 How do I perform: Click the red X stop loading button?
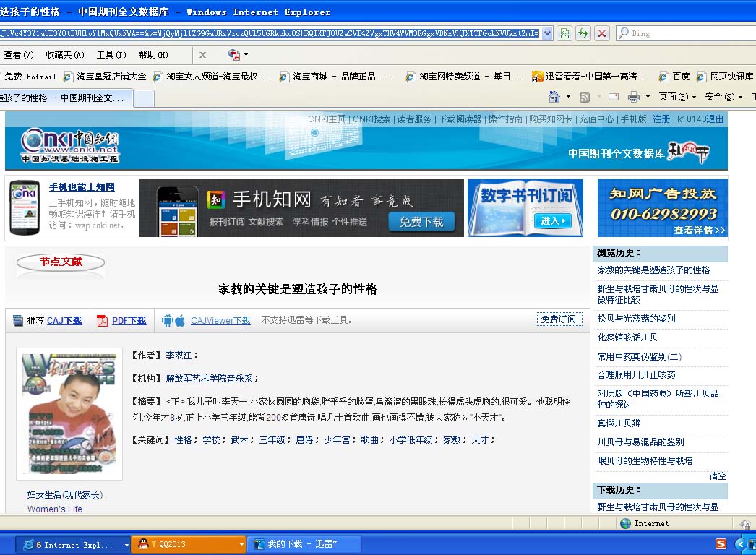[x=602, y=33]
